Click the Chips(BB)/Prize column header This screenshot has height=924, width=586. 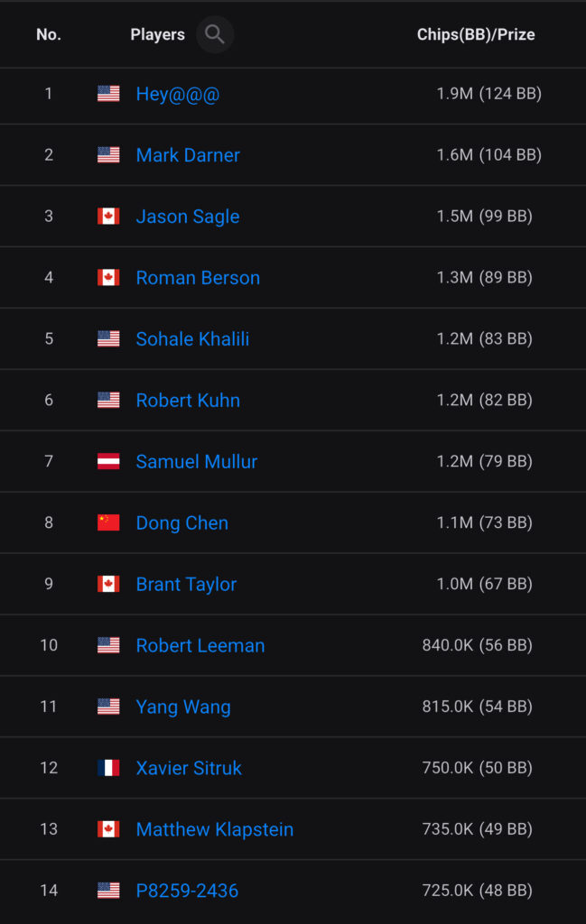coord(476,35)
